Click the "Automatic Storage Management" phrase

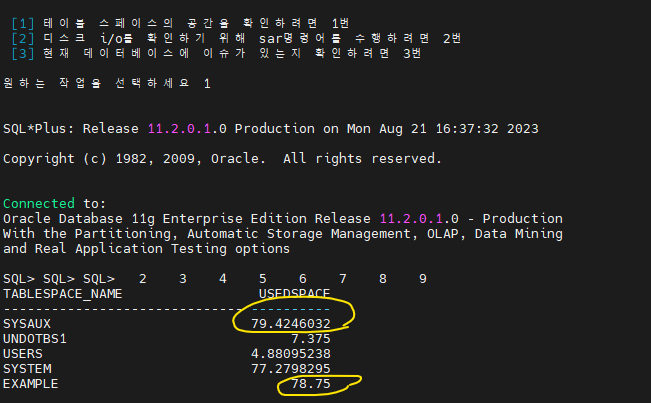(x=299, y=234)
